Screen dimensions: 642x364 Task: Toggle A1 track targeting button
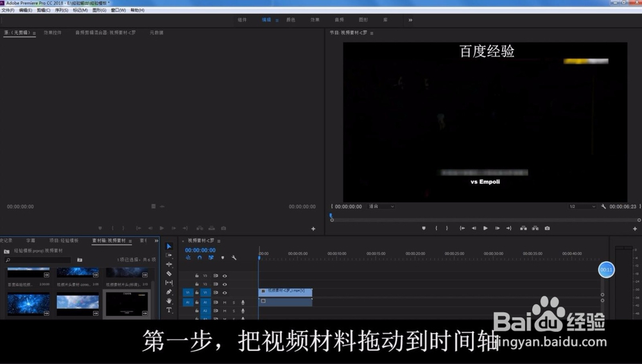click(205, 302)
